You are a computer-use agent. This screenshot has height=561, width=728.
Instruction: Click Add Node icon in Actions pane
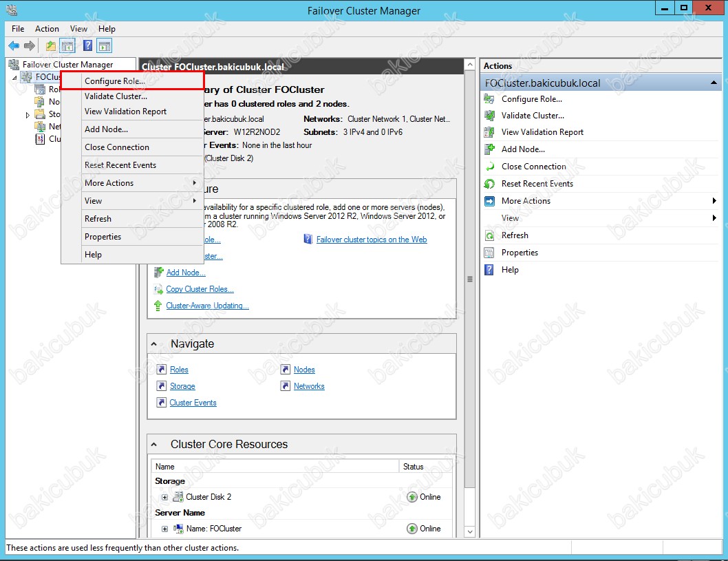[x=489, y=149]
